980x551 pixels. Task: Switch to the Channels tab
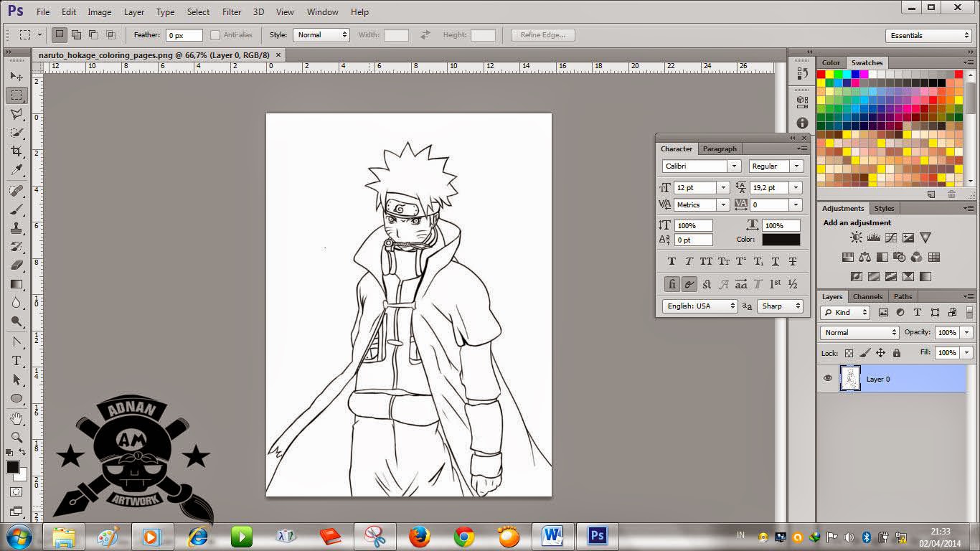(x=867, y=296)
